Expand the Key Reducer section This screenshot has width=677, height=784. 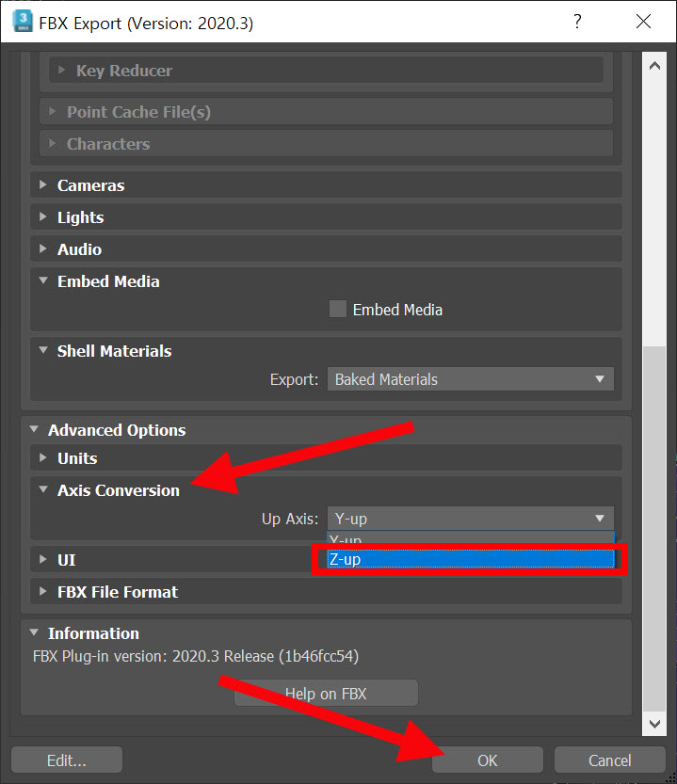326,71
